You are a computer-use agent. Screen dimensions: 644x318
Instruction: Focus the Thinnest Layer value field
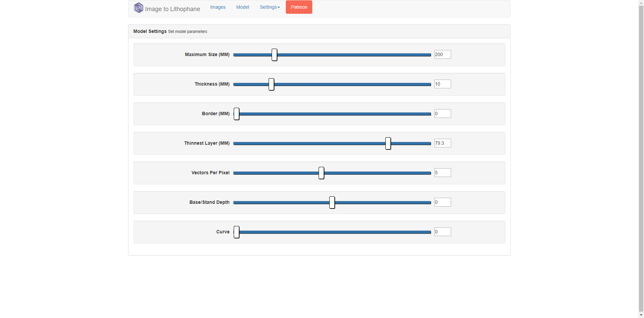[442, 143]
